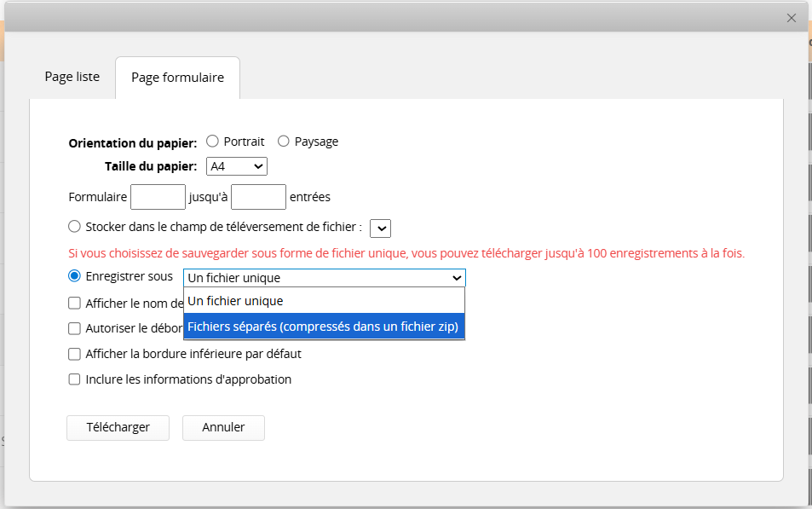Pick Un fichier unique from the list

[x=325, y=301]
